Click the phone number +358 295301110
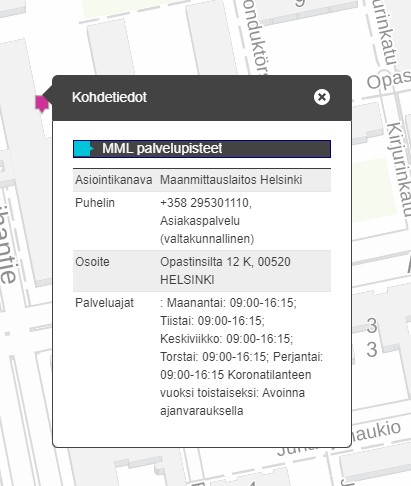This screenshot has height=486, width=411. pyautogui.click(x=206, y=203)
